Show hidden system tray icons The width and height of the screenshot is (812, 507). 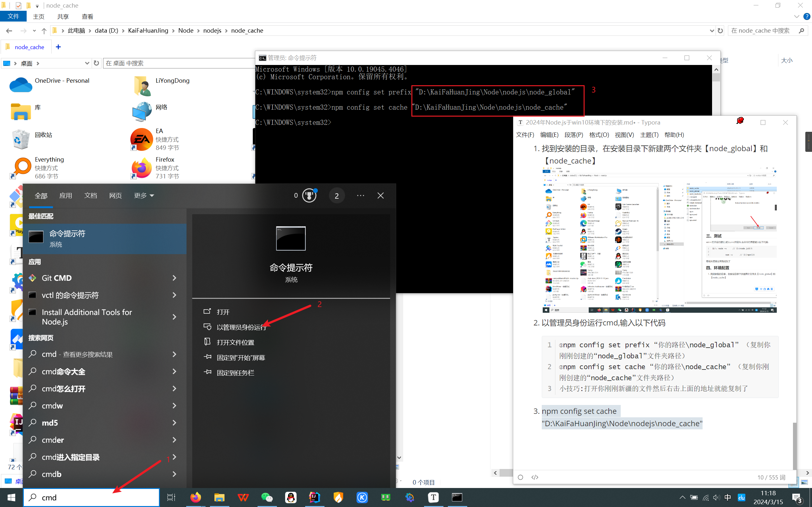[x=682, y=497]
